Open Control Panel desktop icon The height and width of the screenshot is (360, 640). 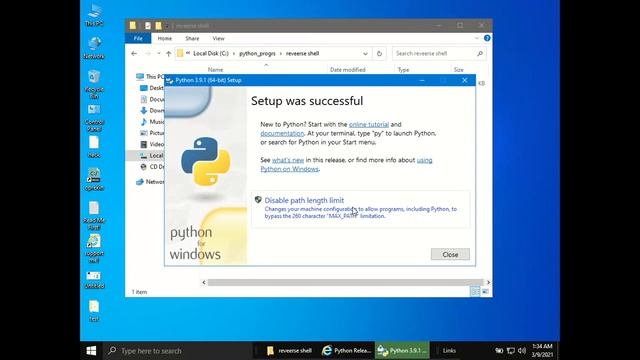tap(94, 118)
